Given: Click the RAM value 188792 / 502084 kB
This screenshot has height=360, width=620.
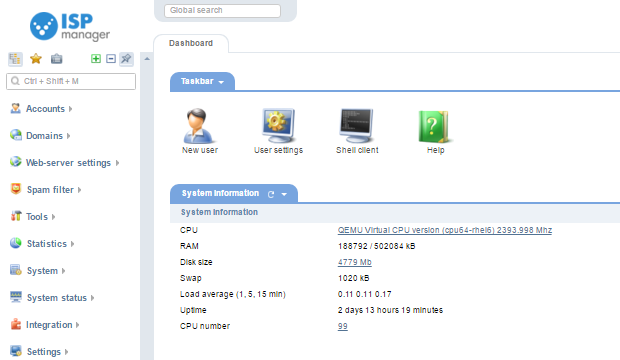Looking at the screenshot, I should (x=376, y=246).
